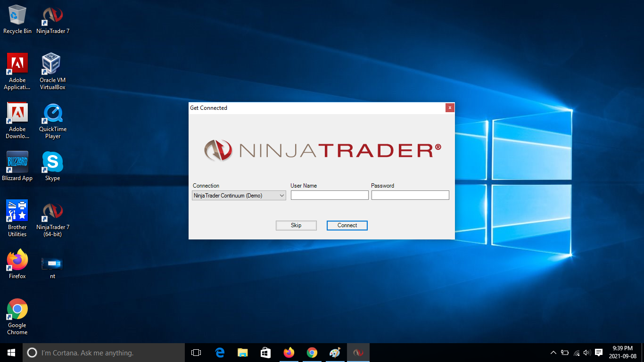Launch Firefox from the taskbar
Image resolution: width=644 pixels, height=362 pixels.
point(289,353)
